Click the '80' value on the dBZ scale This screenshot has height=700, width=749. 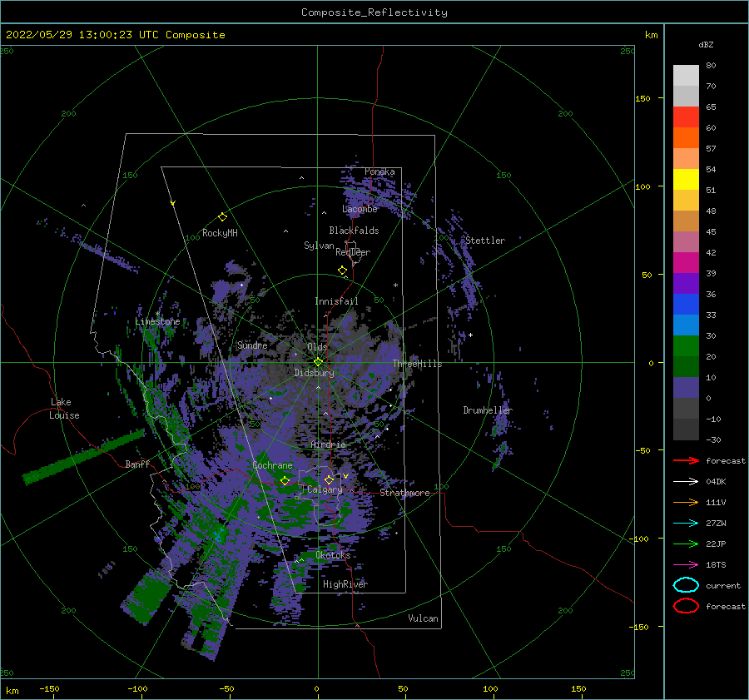click(711, 65)
